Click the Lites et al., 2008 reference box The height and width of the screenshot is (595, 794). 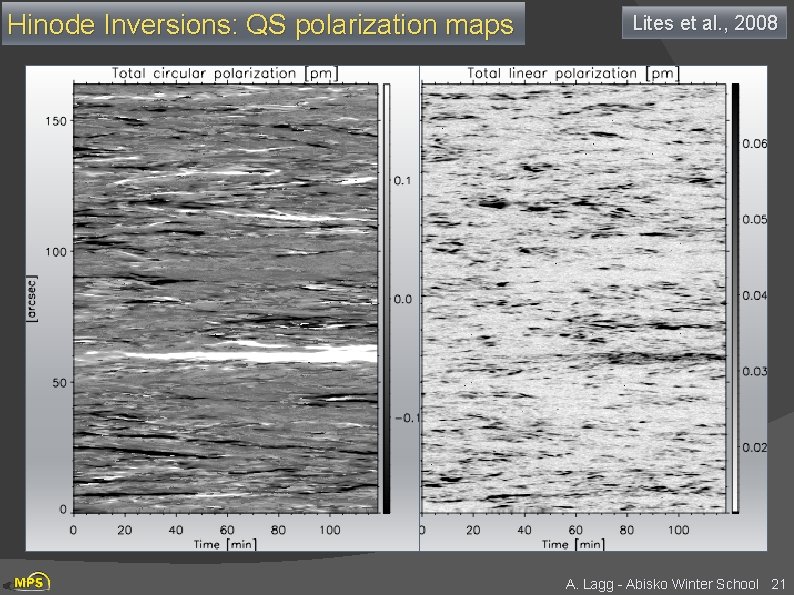click(x=704, y=23)
